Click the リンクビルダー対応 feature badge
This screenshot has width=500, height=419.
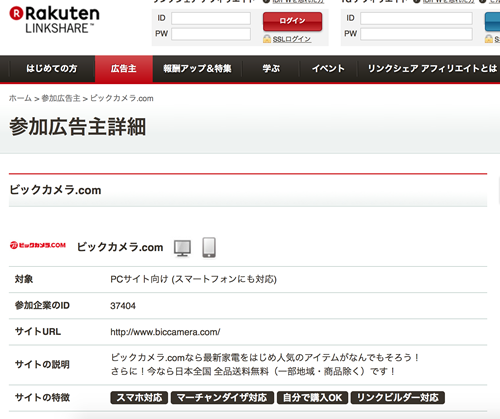click(x=398, y=398)
